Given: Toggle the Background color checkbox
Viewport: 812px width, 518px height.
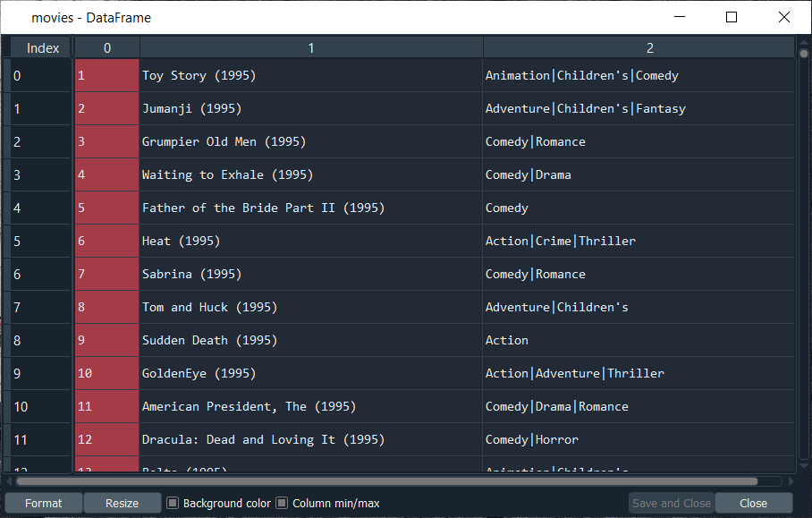Looking at the screenshot, I should [x=173, y=503].
